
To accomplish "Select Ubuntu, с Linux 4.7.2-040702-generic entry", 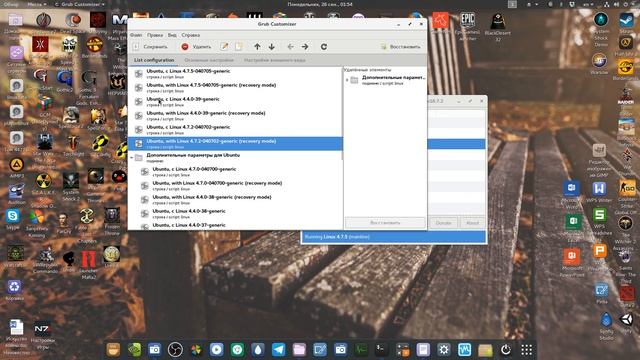I will (235, 129).
